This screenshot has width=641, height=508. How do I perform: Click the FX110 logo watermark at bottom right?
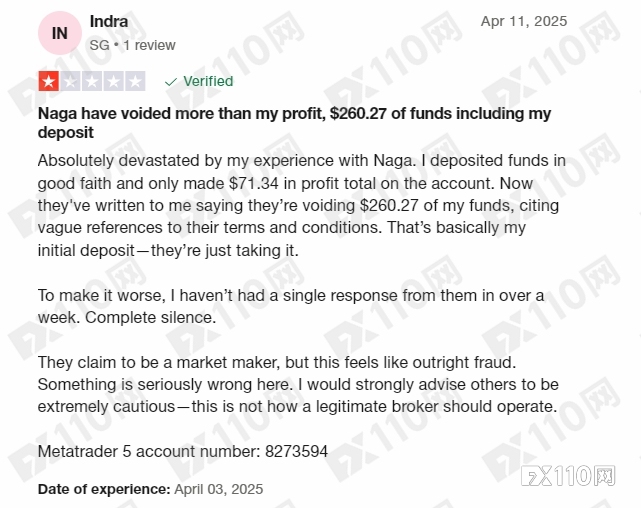click(x=568, y=476)
